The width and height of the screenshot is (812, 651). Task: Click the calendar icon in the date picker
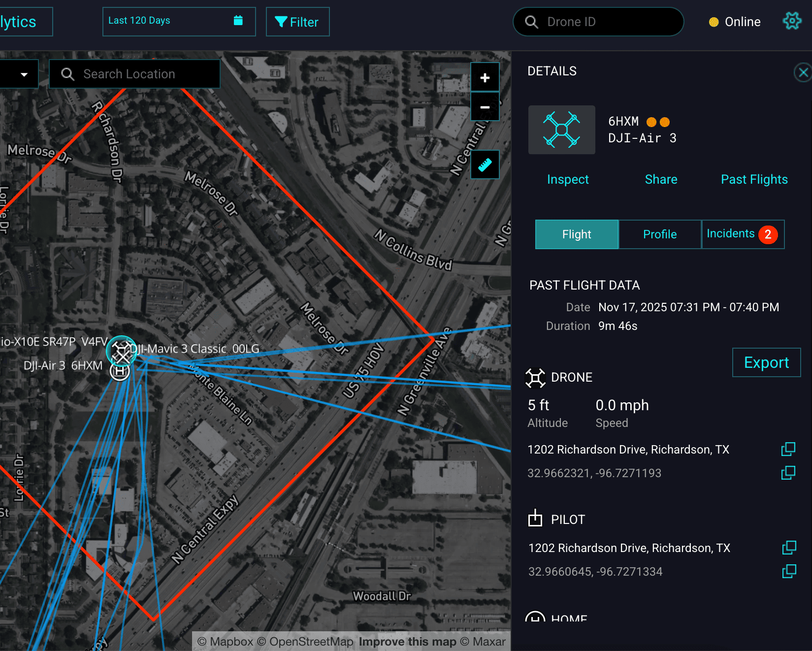(238, 21)
